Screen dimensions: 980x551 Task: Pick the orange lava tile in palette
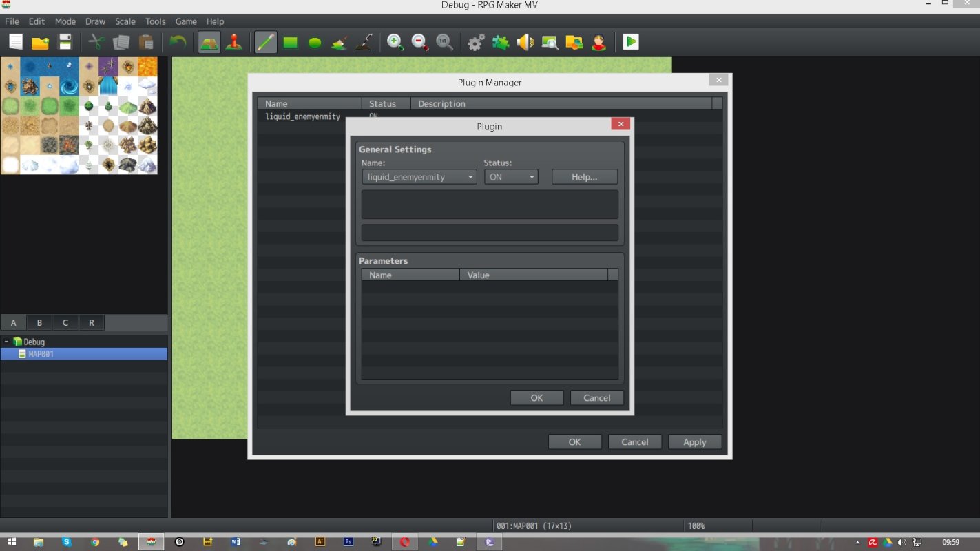pyautogui.click(x=147, y=67)
